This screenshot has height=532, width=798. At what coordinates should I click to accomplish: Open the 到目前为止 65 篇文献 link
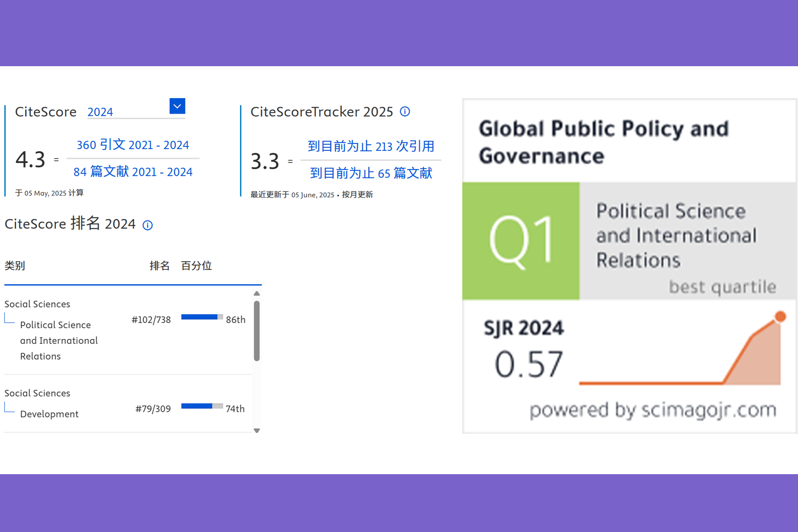[x=371, y=173]
